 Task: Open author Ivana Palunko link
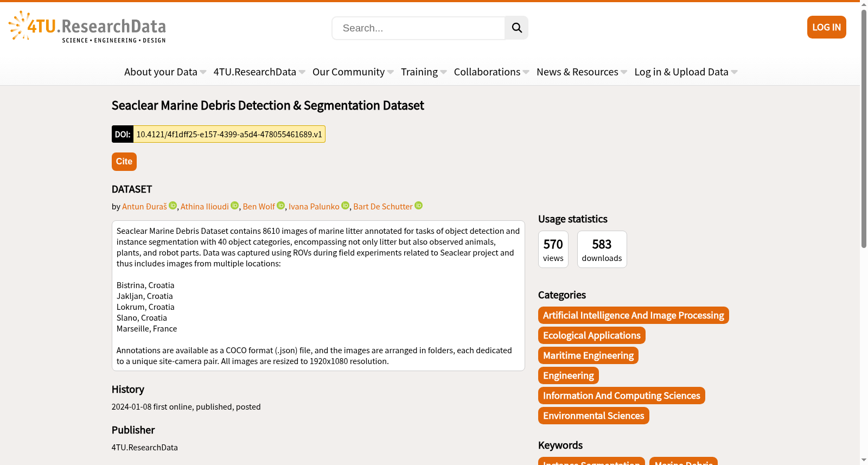[314, 207]
